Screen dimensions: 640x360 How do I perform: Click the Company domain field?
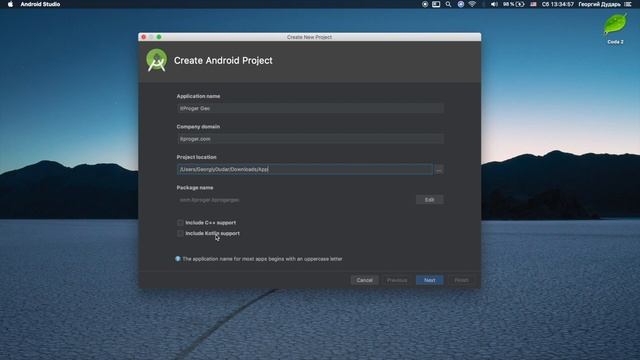[x=310, y=139]
